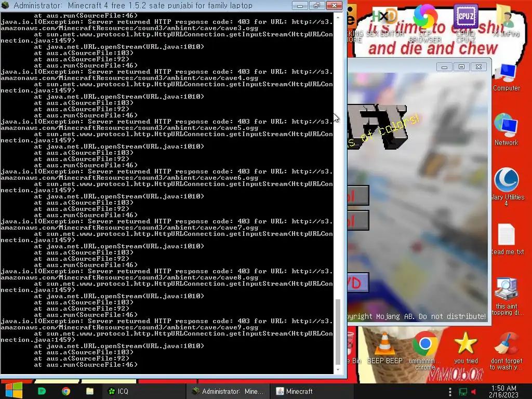Click the Minecraft logo in game window
The image size is (532, 399).
[x=377, y=126]
